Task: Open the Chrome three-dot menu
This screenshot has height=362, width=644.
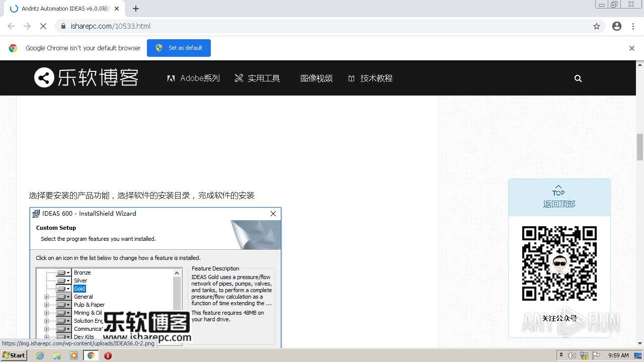Action: pyautogui.click(x=633, y=26)
